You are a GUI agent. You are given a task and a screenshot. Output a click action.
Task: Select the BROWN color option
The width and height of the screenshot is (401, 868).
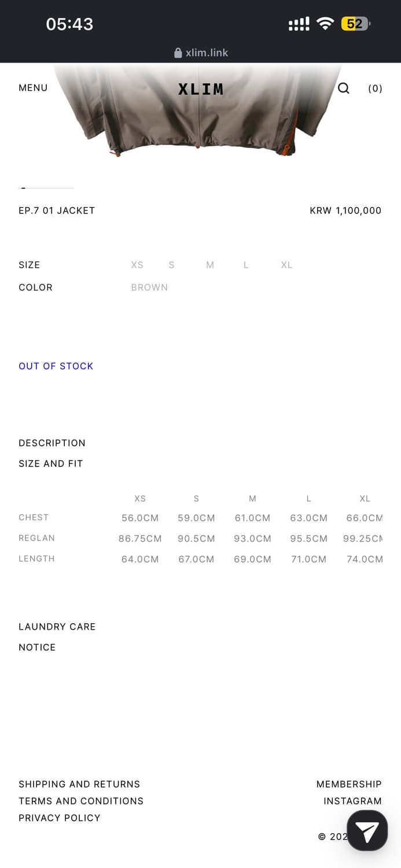pyautogui.click(x=149, y=288)
